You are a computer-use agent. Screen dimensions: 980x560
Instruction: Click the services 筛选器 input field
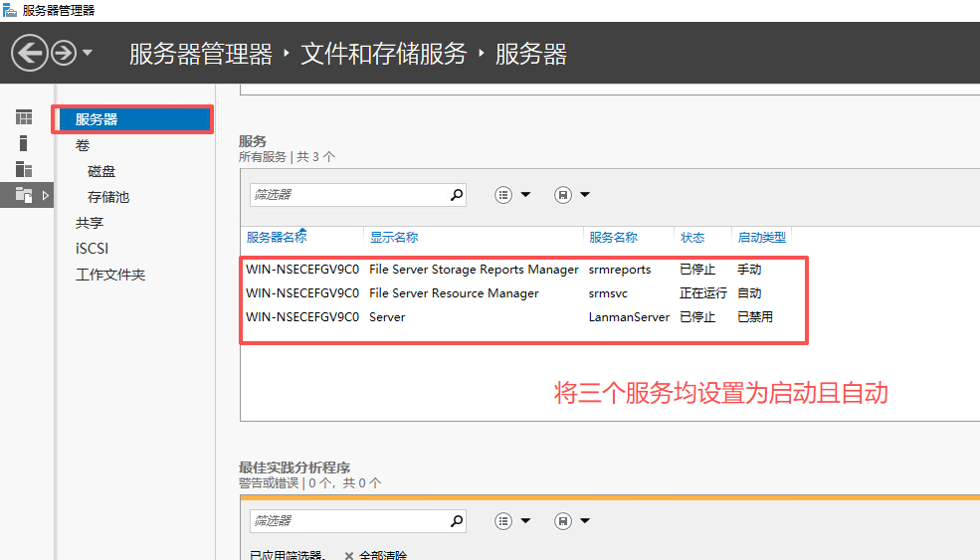click(x=346, y=195)
